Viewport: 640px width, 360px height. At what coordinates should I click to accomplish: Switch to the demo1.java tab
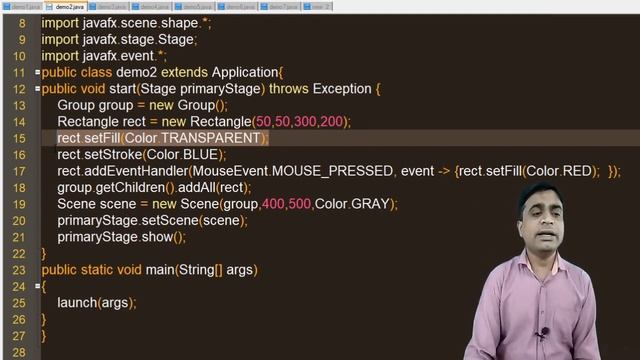click(x=22, y=7)
